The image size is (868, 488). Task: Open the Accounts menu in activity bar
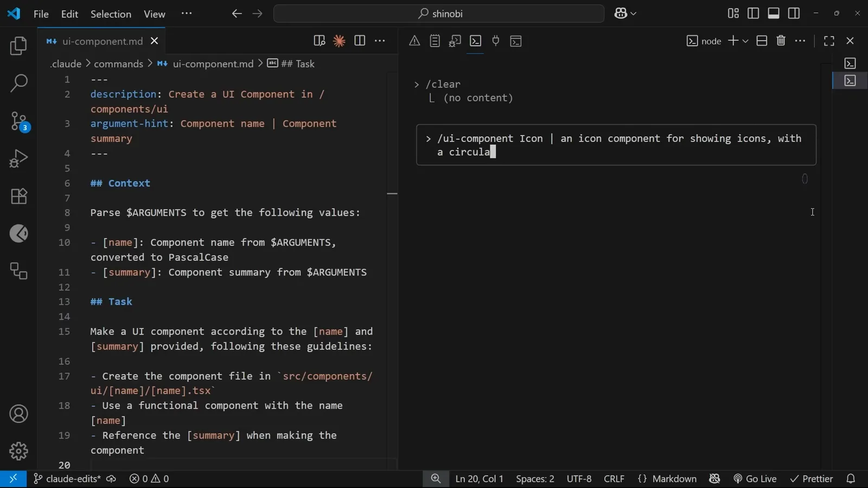(18, 414)
